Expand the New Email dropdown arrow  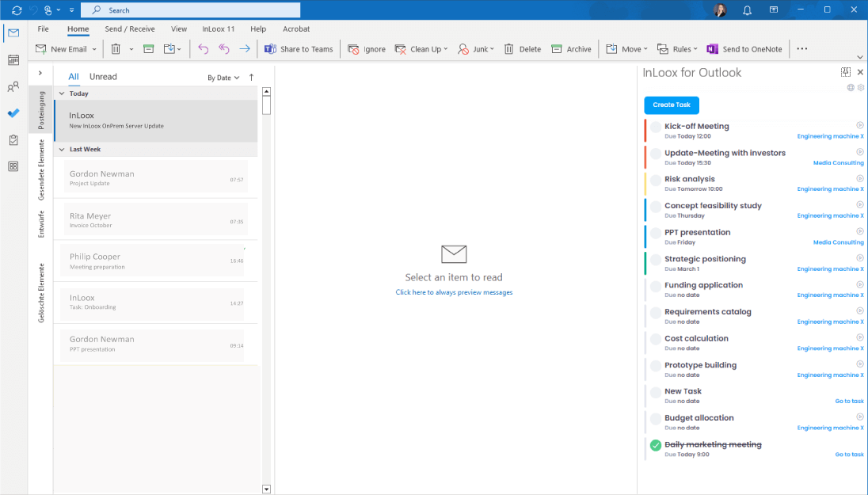(94, 48)
